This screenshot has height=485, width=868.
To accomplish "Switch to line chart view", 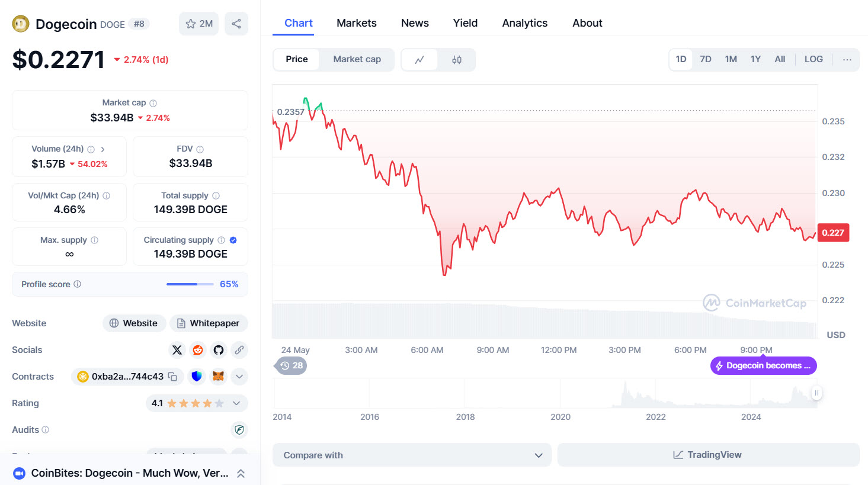I will click(419, 60).
